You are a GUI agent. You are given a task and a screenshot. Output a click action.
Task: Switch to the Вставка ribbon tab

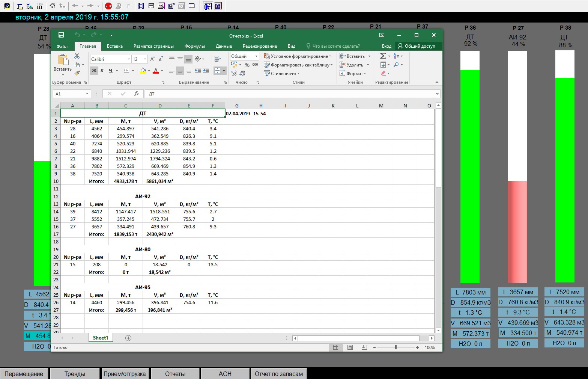point(115,46)
